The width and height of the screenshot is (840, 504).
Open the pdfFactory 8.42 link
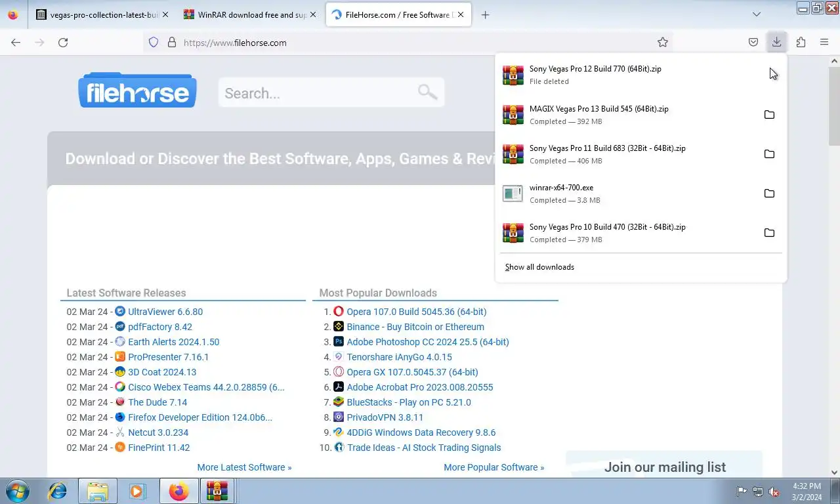160,327
